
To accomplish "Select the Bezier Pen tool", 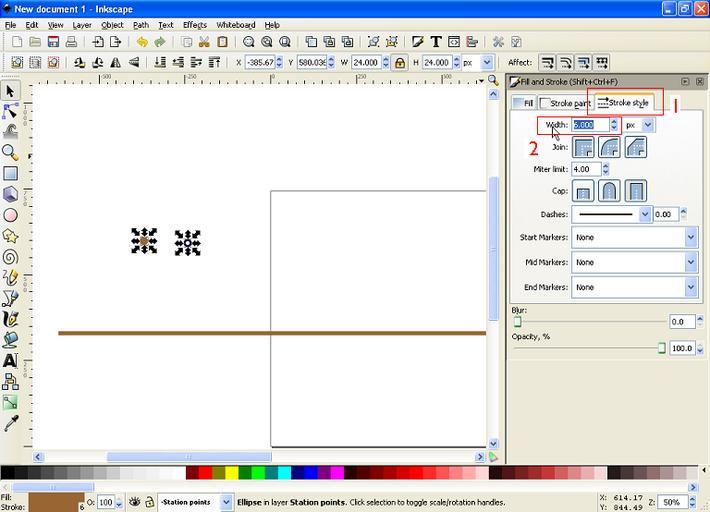I will pyautogui.click(x=10, y=298).
